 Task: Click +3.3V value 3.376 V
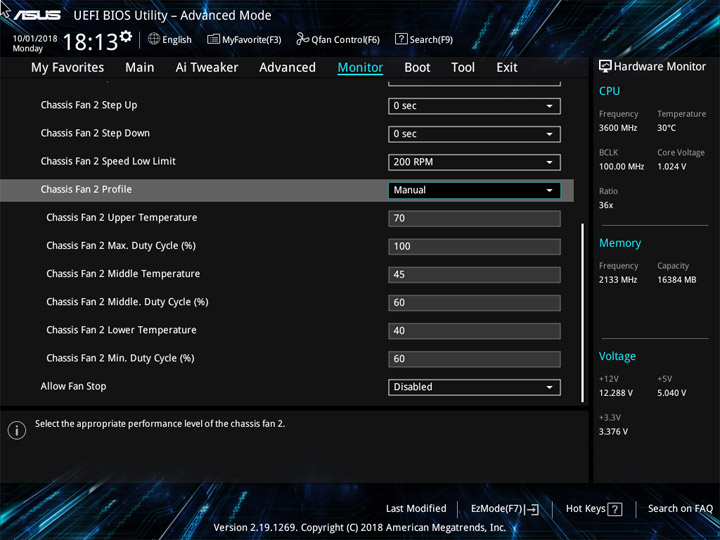point(613,432)
